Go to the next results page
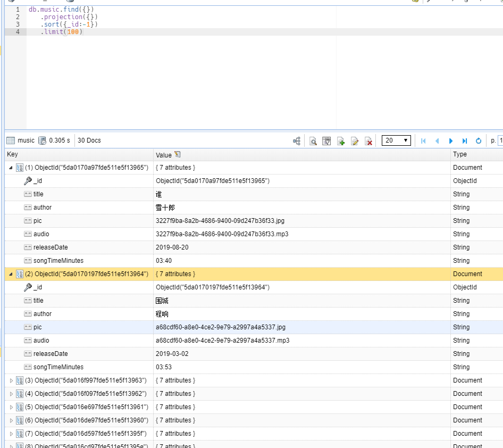This screenshot has width=503, height=448. pyautogui.click(x=451, y=141)
